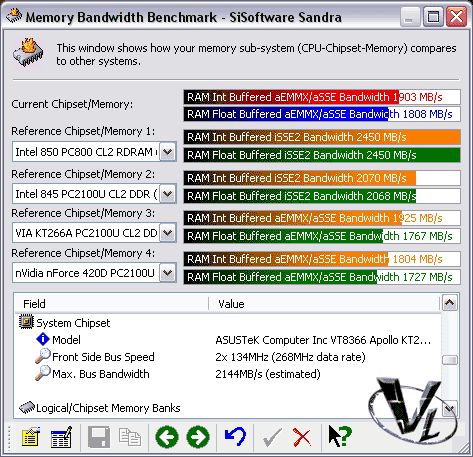Open Reference Chipset/Memory 4 dropdown arrow

pos(167,273)
